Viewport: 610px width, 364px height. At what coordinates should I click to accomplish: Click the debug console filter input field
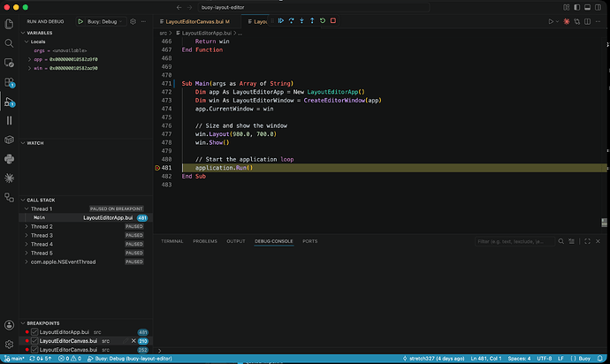515,241
